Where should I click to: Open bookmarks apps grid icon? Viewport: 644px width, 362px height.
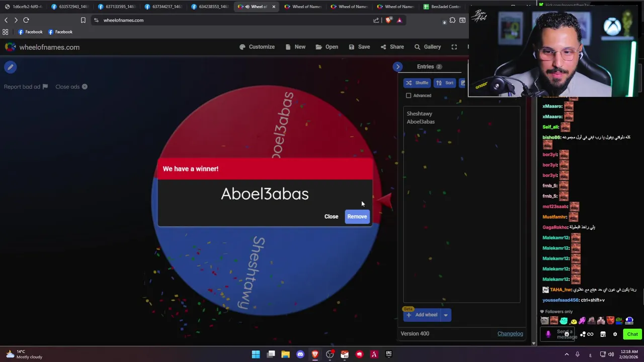[x=6, y=32]
